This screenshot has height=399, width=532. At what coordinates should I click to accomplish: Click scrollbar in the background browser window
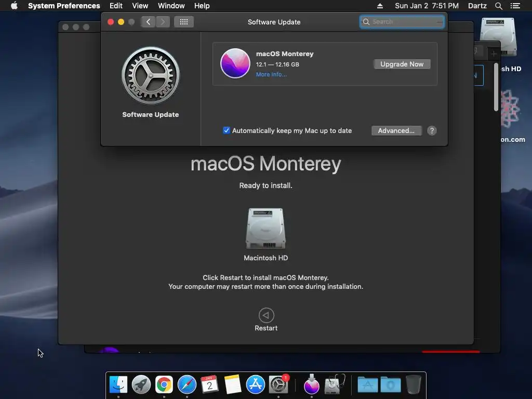(496, 87)
